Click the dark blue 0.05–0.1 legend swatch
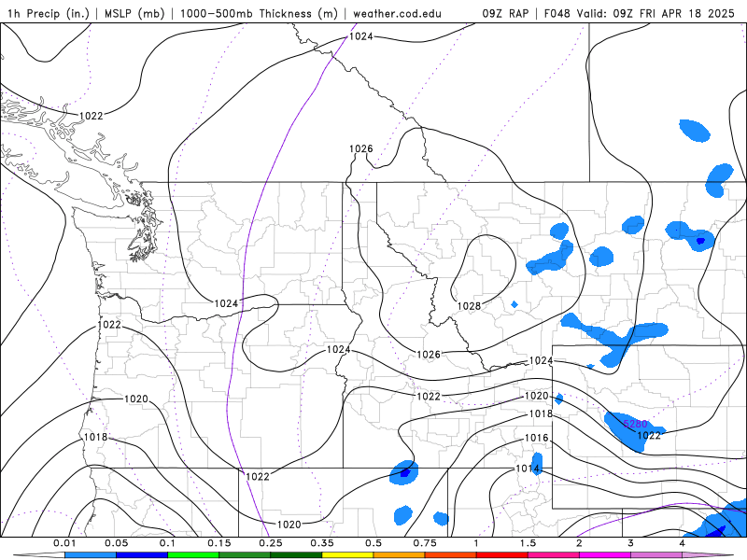This screenshot has height=560, width=747. (x=142, y=555)
